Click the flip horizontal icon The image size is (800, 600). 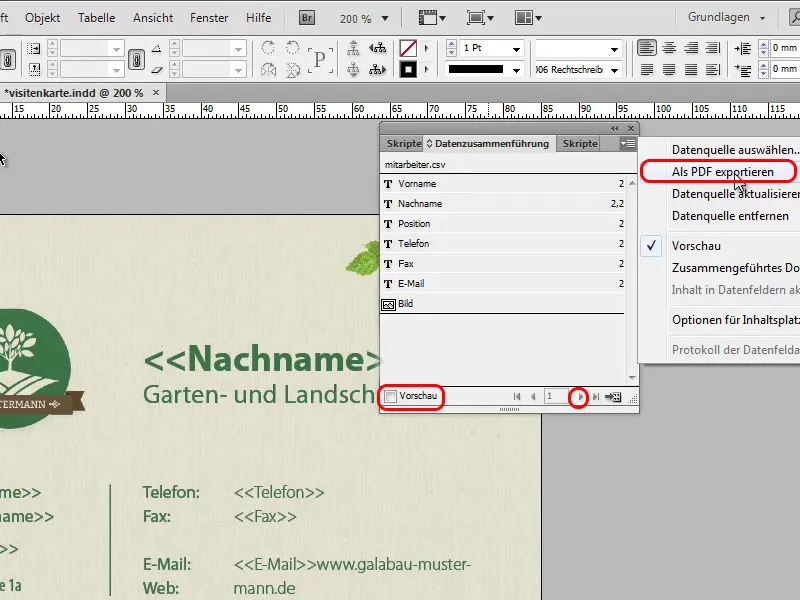point(268,68)
